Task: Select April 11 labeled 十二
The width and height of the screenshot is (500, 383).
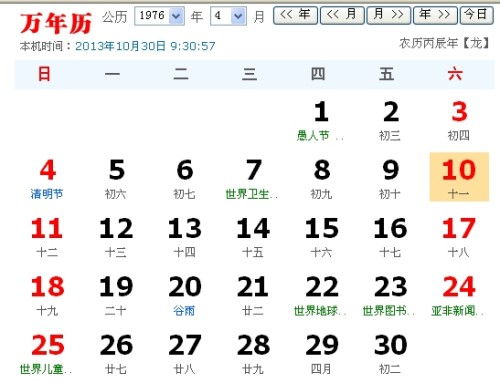Action: tap(47, 237)
